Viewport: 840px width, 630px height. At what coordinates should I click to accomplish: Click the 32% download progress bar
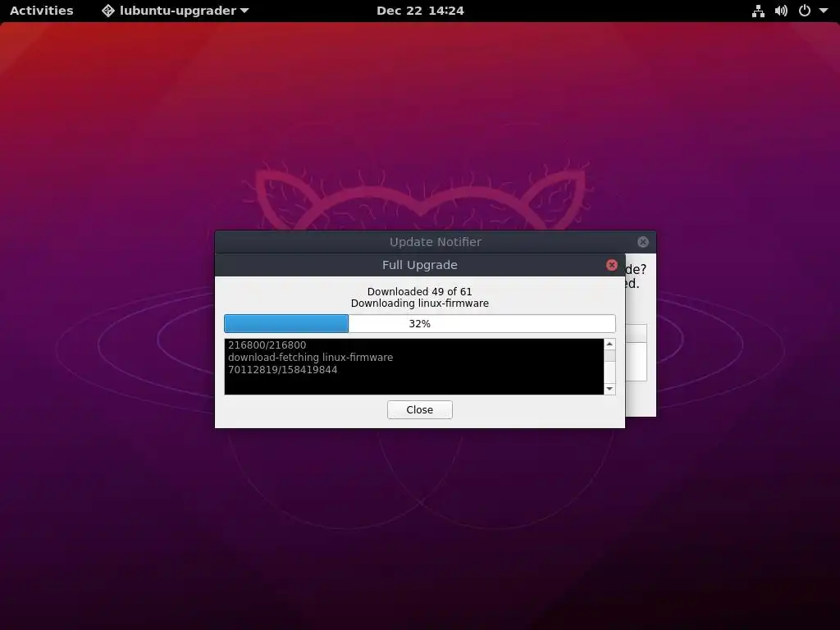[x=419, y=323]
